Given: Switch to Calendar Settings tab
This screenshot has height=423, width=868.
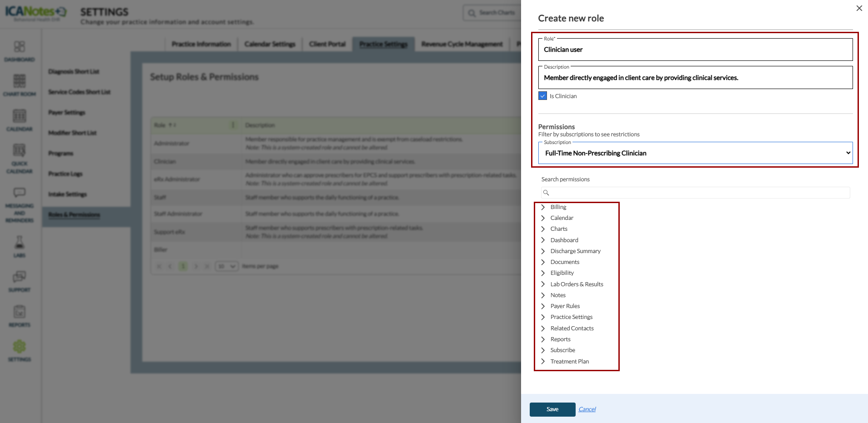Looking at the screenshot, I should click(x=270, y=44).
